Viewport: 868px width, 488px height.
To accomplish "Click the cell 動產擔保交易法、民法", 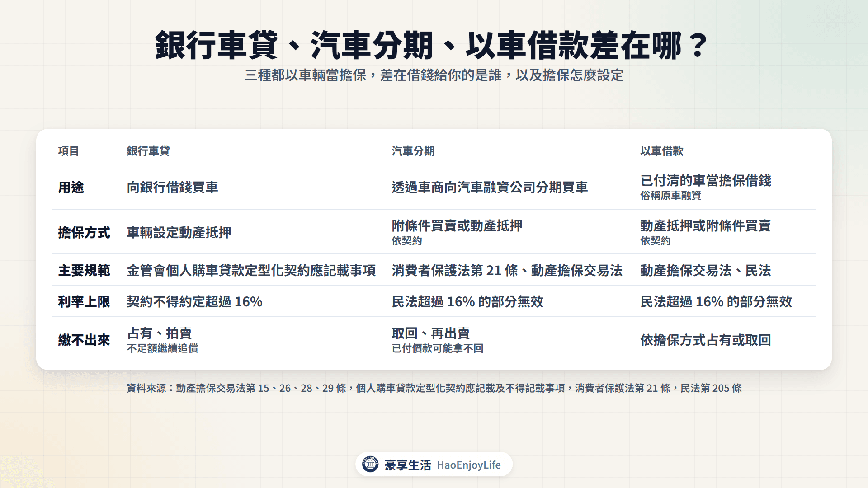I will coord(706,270).
